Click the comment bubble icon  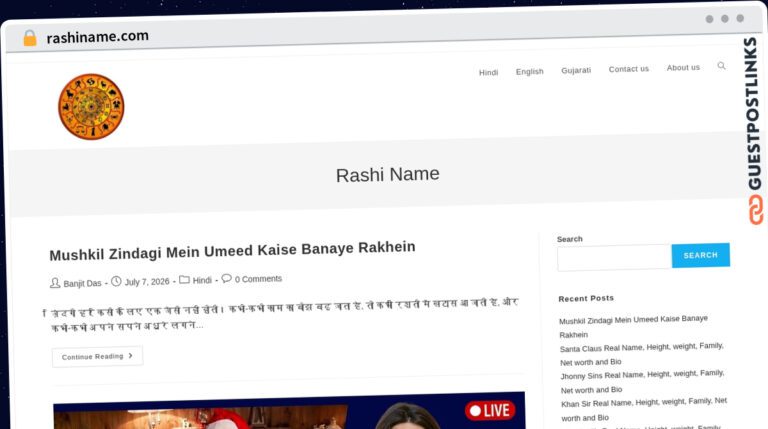(226, 279)
